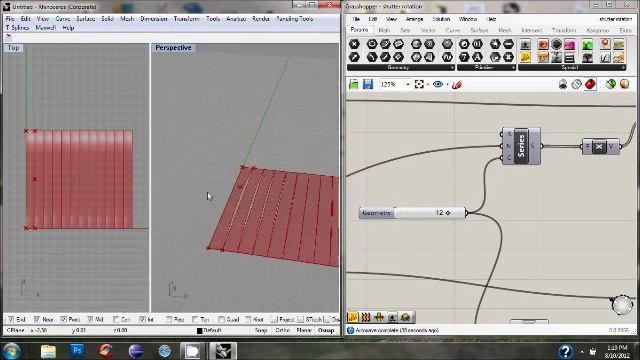The width and height of the screenshot is (640, 360).
Task: Click the CPlane coordinate label in the status bar
Action: (15, 330)
